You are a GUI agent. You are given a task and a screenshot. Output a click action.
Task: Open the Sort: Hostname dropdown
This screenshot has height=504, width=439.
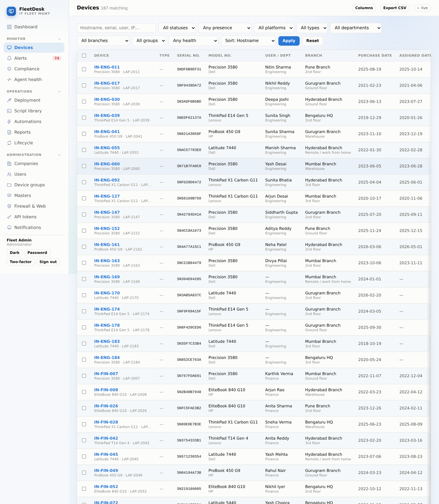point(248,41)
